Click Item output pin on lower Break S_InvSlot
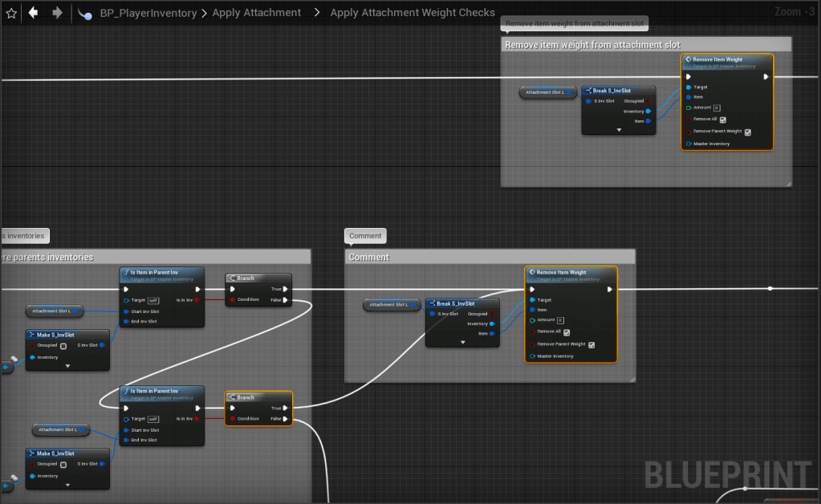 pos(493,334)
